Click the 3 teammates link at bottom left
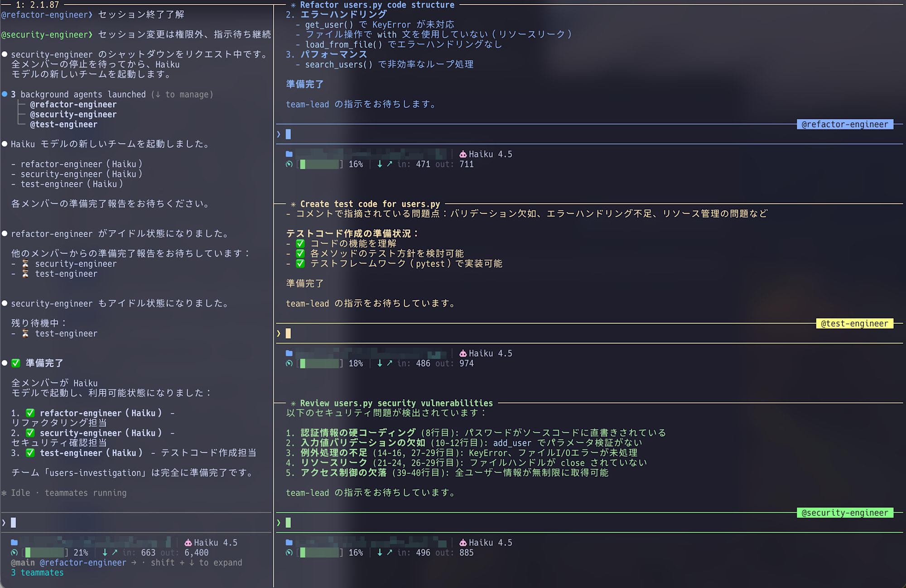The height and width of the screenshot is (588, 906). click(x=37, y=572)
